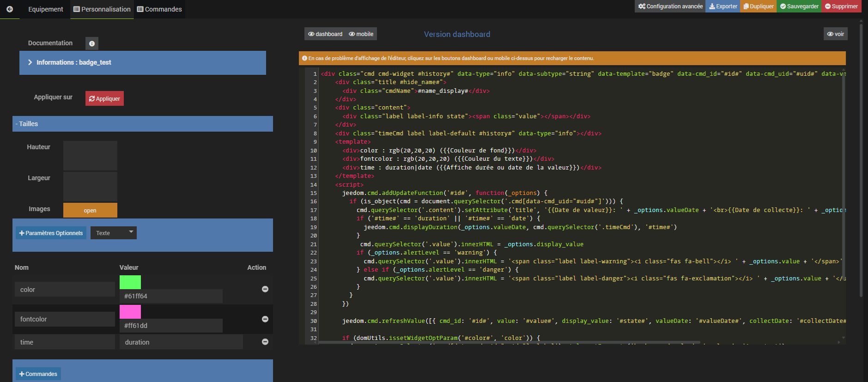Screen dimensions: 868x382
Task: Open Configuration avancée
Action: point(670,6)
